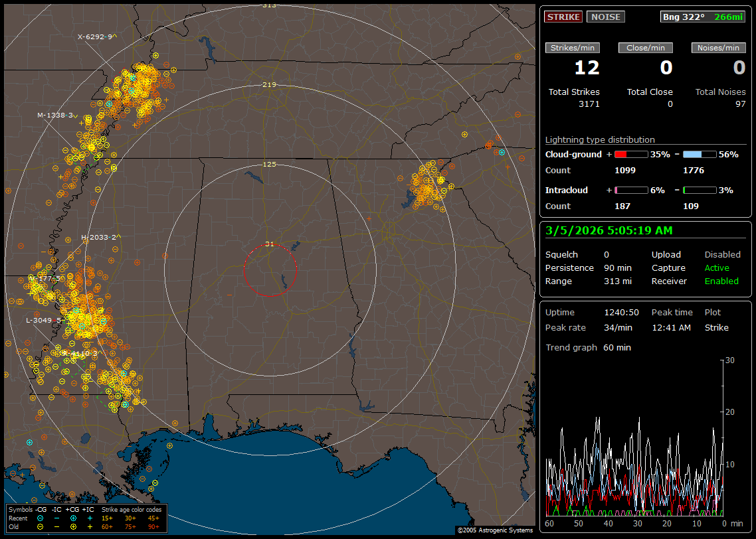Click the old +CG yellow symbol in legend
The height and width of the screenshot is (539, 756).
(74, 526)
